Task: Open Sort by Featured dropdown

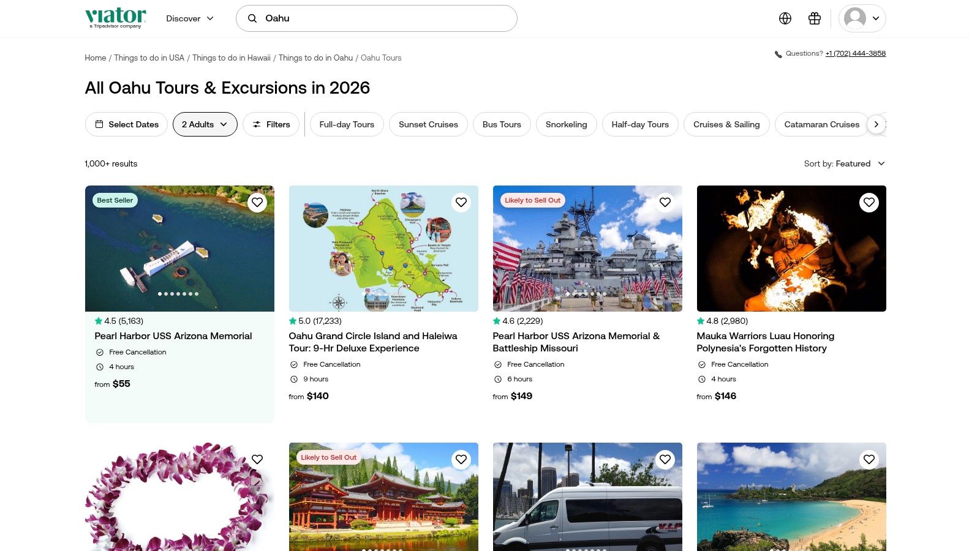Action: tap(844, 163)
